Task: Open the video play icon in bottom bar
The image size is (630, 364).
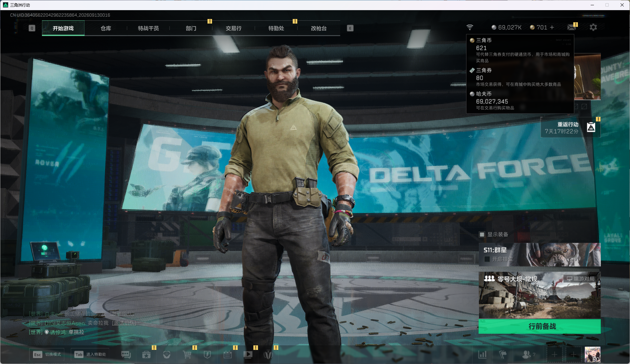Action: [x=248, y=355]
